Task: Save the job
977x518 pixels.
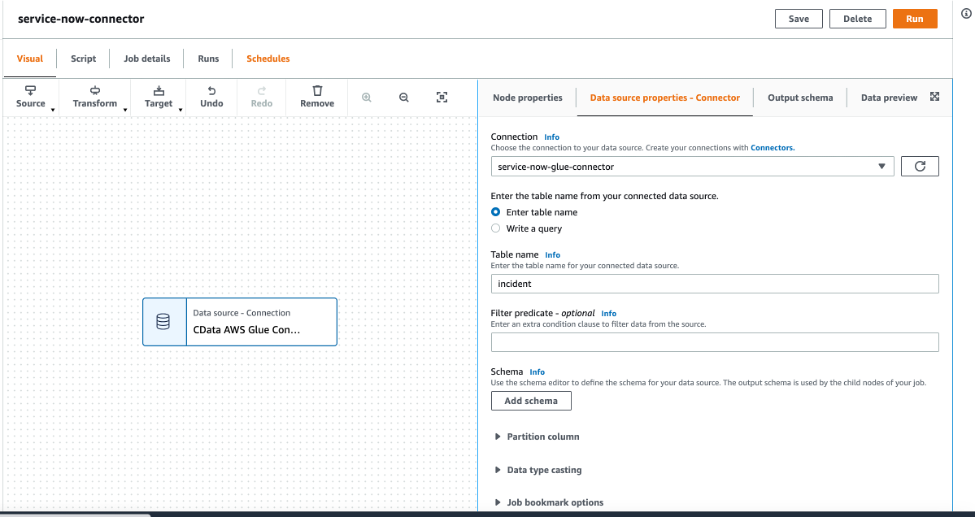Action: click(799, 19)
